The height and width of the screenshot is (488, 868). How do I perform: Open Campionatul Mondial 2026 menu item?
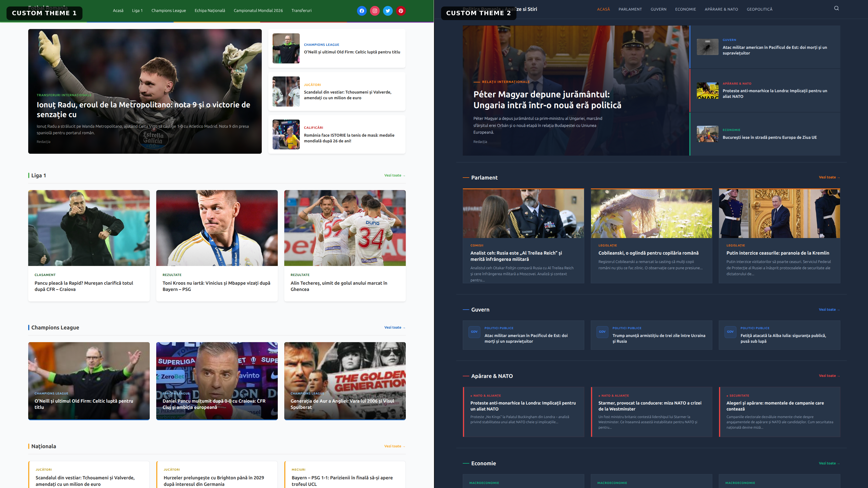tap(258, 11)
